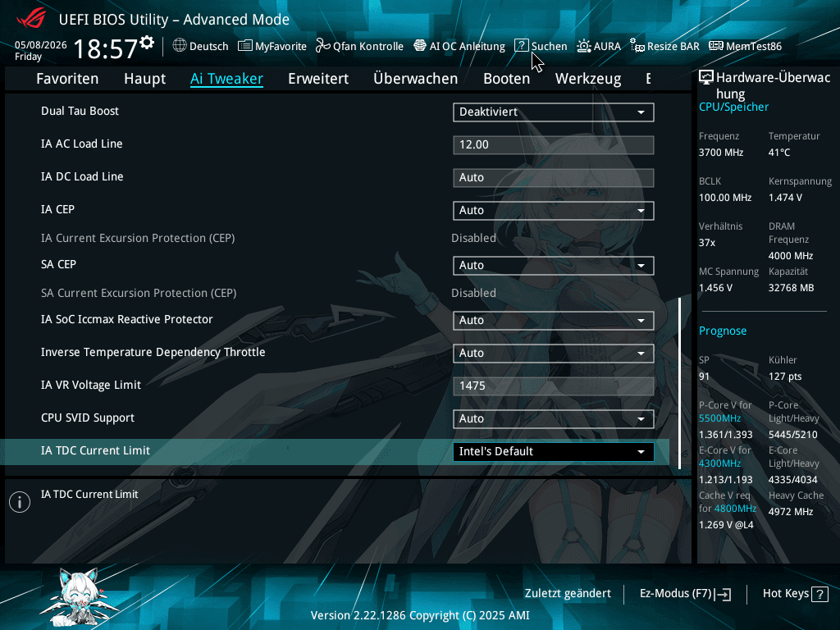
Task: Click the settings list vertical scrollbar
Action: coord(680,383)
